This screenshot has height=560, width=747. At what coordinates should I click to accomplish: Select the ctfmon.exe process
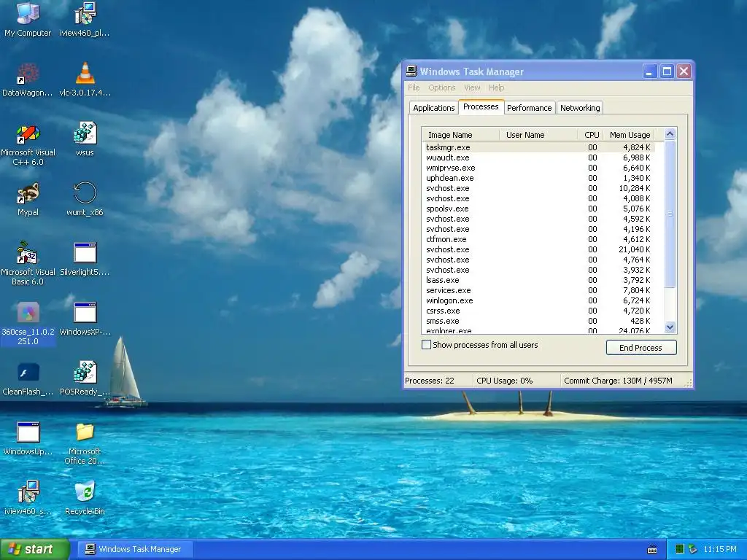538,239
